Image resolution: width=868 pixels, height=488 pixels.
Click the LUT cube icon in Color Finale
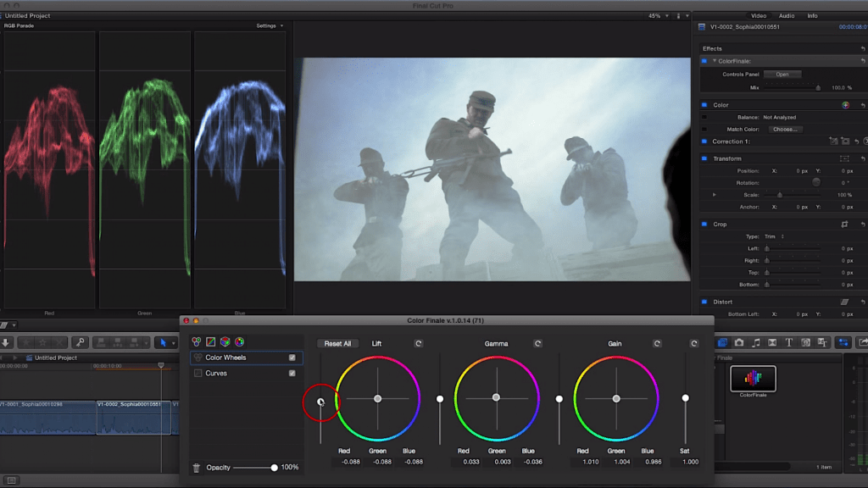tap(225, 342)
